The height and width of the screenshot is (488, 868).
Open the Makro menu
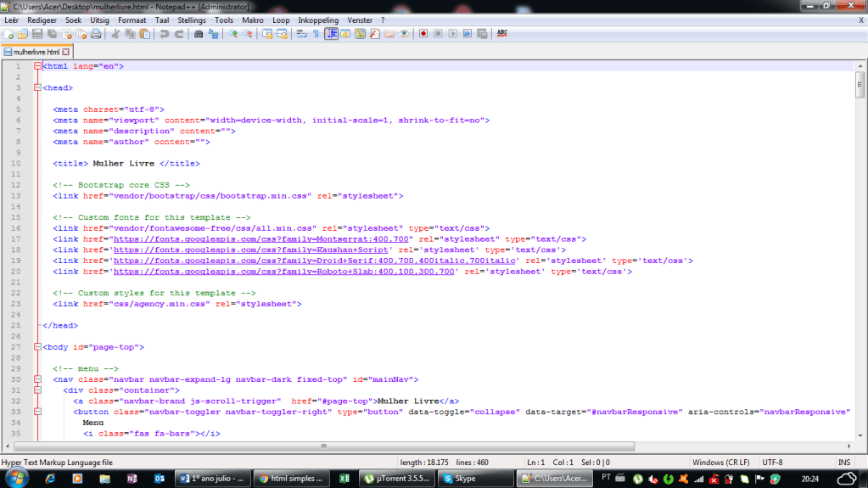(252, 20)
